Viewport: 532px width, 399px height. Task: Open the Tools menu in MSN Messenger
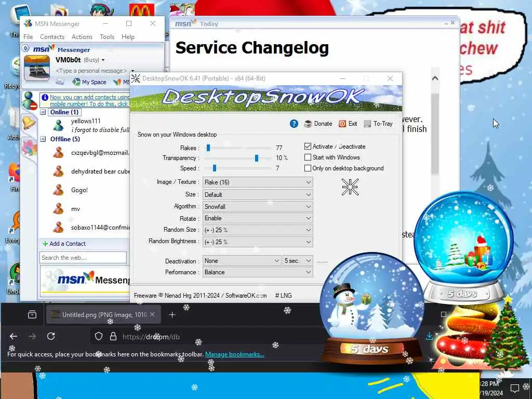coord(107,37)
